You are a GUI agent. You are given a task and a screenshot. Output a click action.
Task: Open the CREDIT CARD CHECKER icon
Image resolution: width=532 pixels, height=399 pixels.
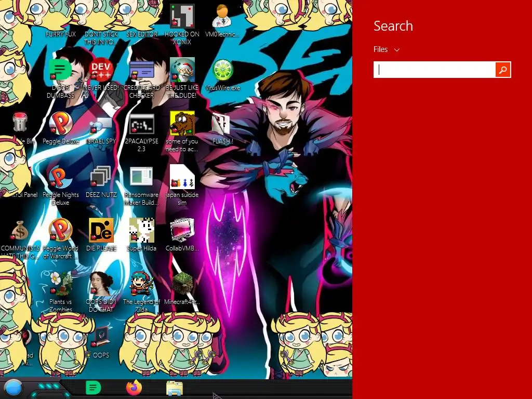(x=141, y=71)
